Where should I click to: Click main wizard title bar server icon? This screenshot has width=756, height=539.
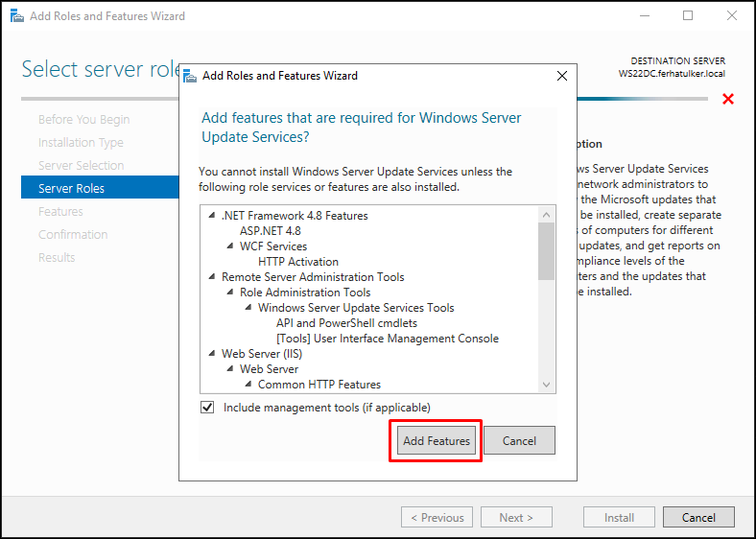(17, 16)
